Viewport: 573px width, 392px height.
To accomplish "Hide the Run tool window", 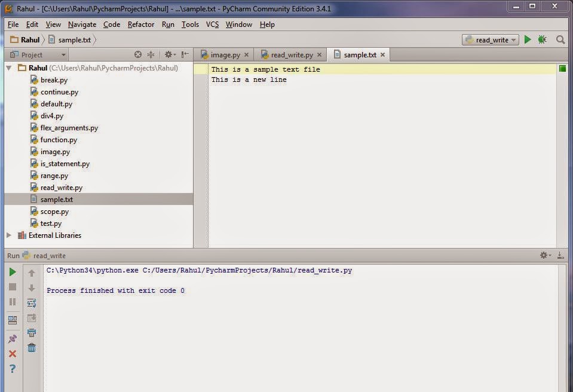I will point(560,255).
